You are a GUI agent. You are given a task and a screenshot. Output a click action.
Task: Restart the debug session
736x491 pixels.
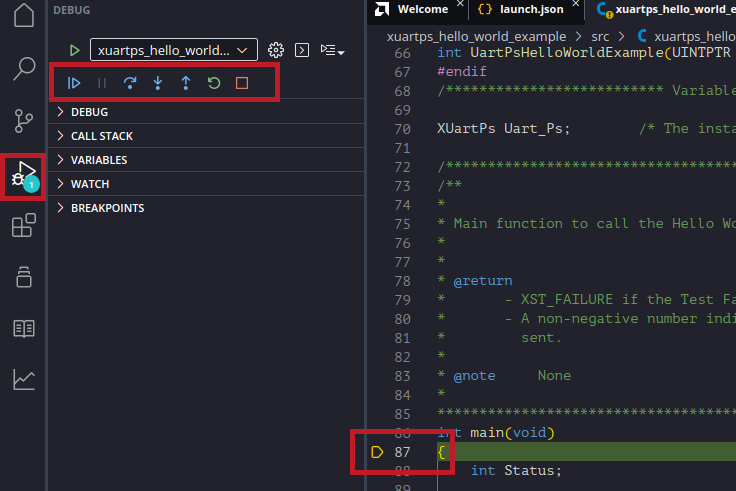point(213,84)
